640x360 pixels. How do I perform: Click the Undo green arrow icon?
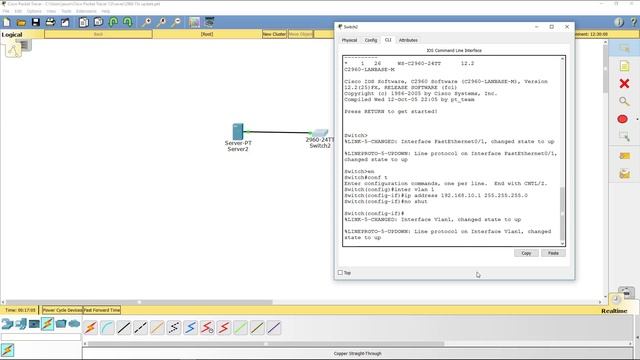click(x=113, y=22)
